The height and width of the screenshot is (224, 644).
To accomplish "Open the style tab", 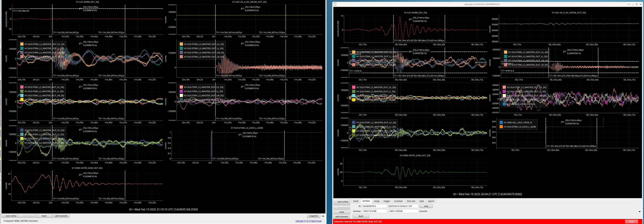I will [x=421, y=201].
